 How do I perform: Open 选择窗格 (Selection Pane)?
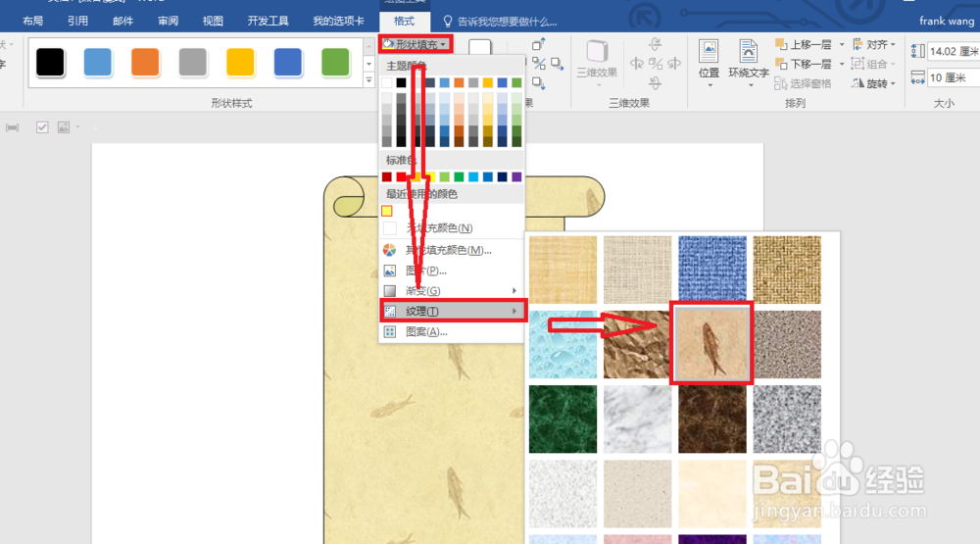[x=804, y=83]
